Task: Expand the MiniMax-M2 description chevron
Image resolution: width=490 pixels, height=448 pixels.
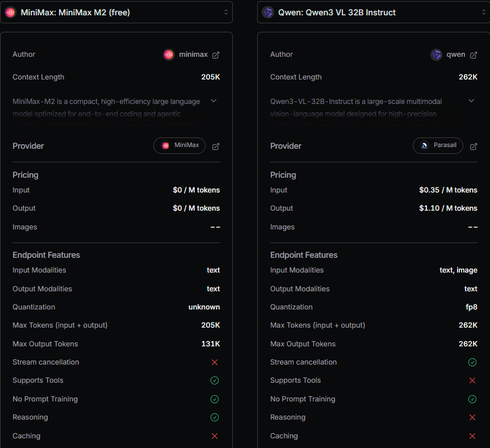Action: pyautogui.click(x=213, y=101)
